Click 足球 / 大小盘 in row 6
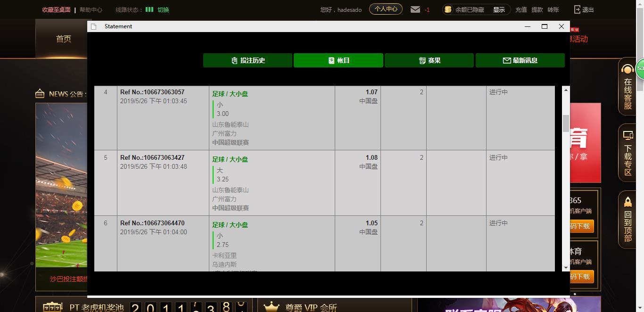Image resolution: width=644 pixels, height=312 pixels. [230, 225]
